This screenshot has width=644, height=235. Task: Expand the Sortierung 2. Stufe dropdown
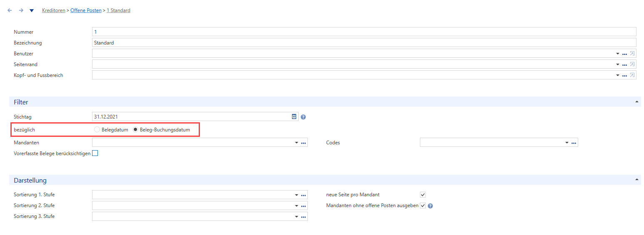[x=297, y=205]
